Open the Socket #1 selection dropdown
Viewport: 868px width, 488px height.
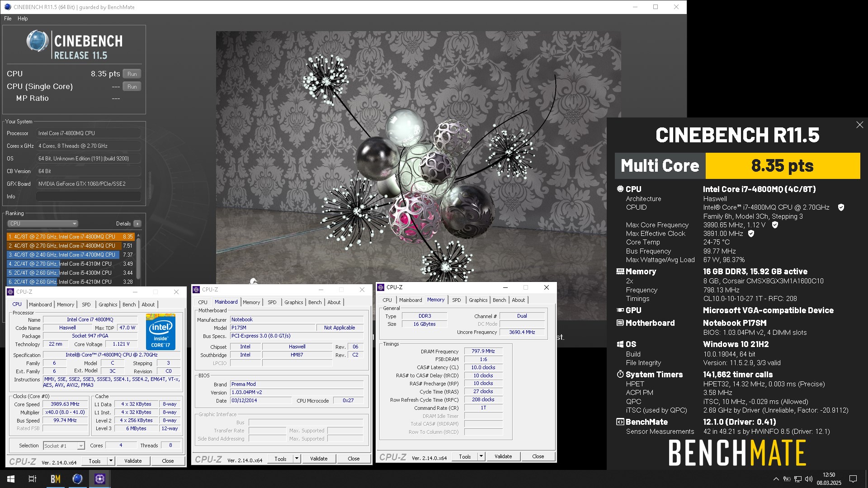pos(64,446)
